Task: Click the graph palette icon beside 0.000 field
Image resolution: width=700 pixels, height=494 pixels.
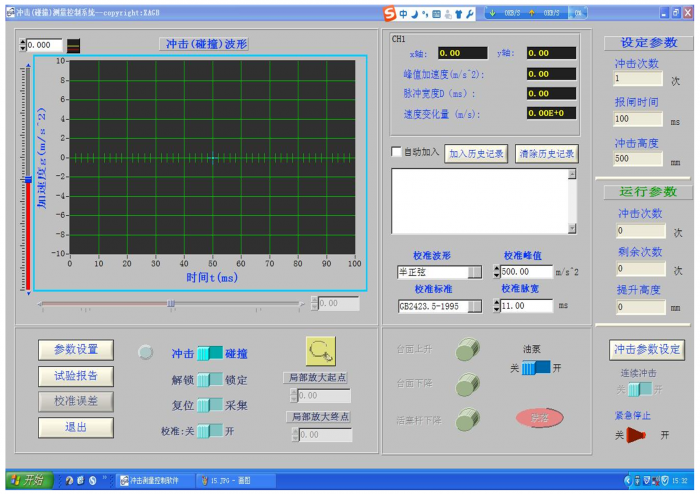Action: pyautogui.click(x=73, y=46)
